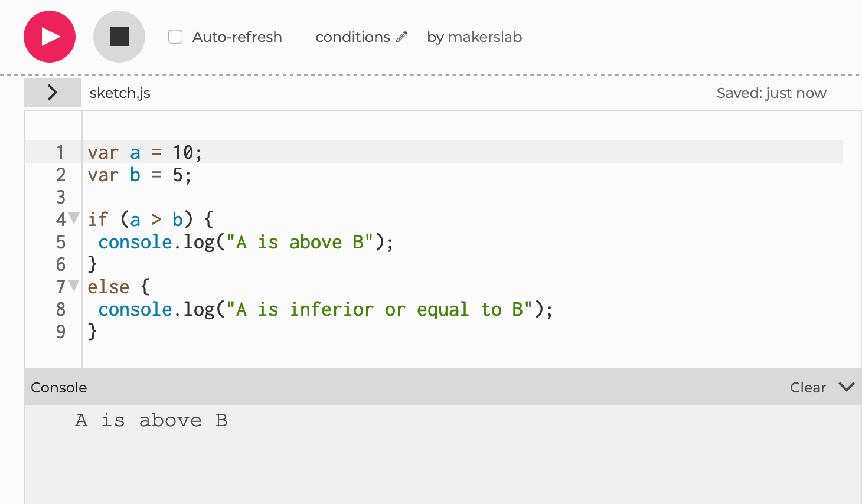Place cursor in line 8 inferior string
This screenshot has height=504, width=862.
tap(331, 310)
